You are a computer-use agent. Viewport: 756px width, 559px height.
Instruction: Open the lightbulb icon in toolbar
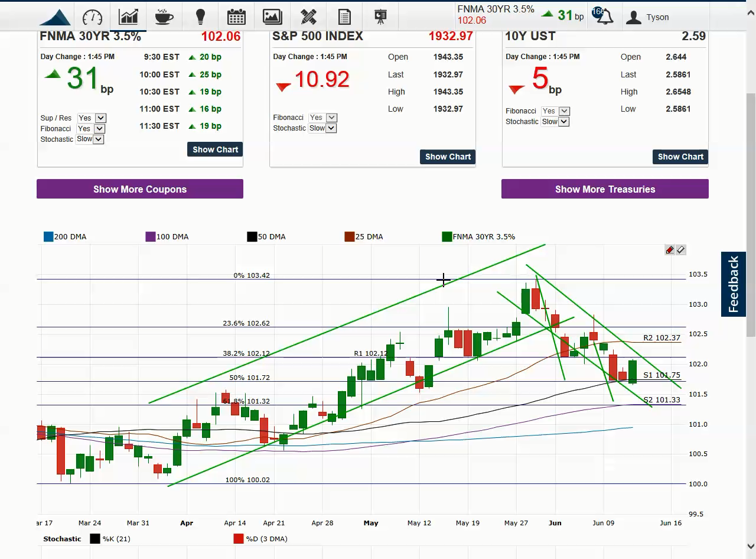tap(200, 17)
